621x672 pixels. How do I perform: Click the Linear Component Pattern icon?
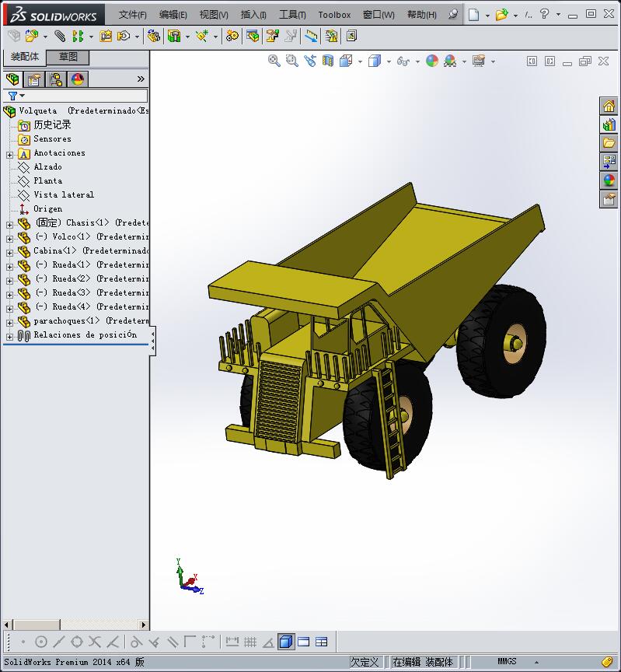pyautogui.click(x=78, y=36)
